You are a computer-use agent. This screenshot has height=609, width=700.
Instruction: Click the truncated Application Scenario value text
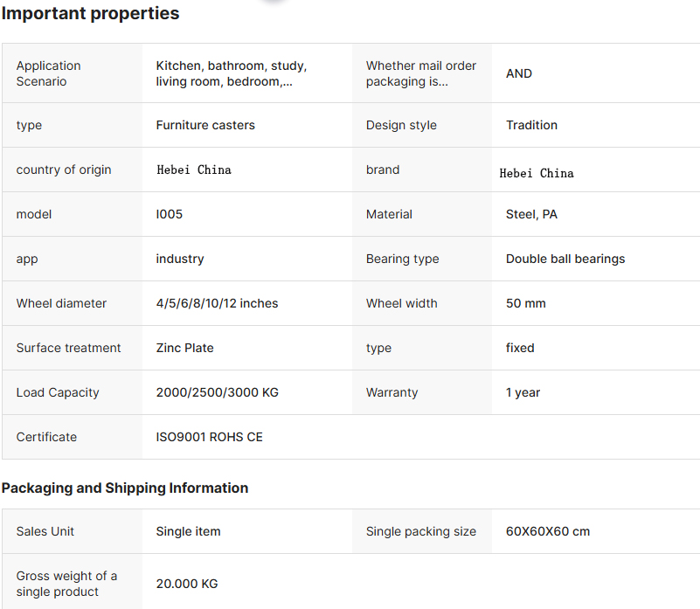(x=232, y=73)
